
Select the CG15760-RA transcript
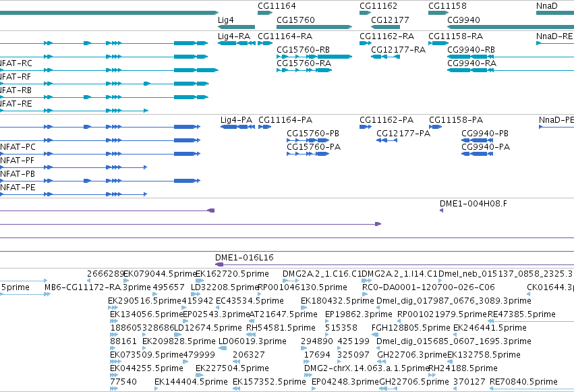[x=304, y=70]
